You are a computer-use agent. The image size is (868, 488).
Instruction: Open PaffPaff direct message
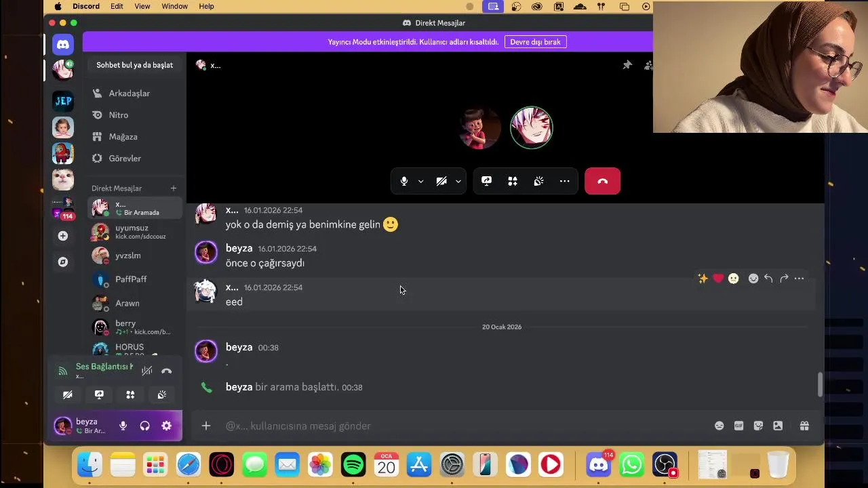click(x=135, y=279)
